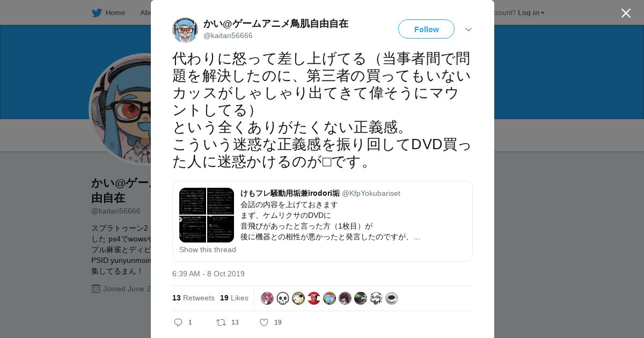View the 13 Retweets list
The height and width of the screenshot is (338, 644).
[193, 298]
